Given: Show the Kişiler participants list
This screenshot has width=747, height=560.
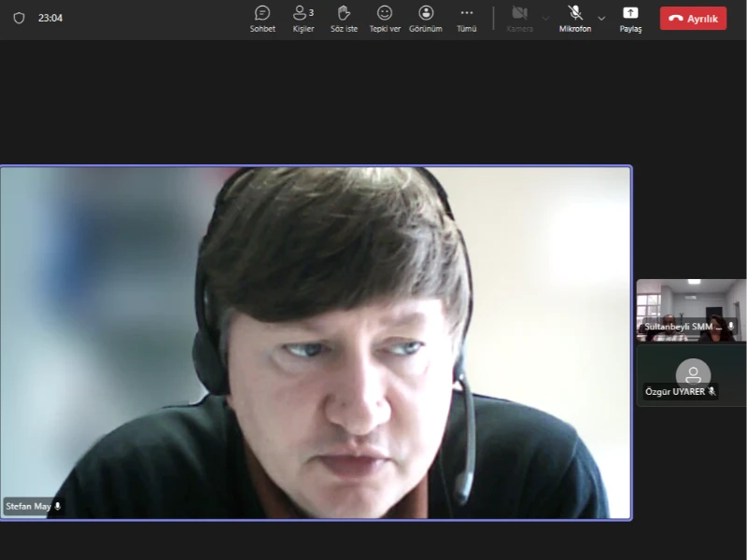Looking at the screenshot, I should click(x=303, y=18).
